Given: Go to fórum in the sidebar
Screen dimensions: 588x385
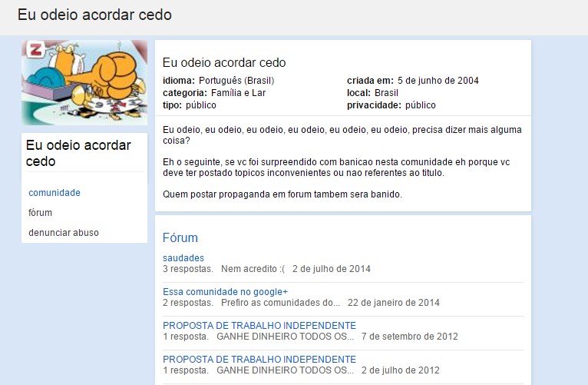Looking at the screenshot, I should (41, 213).
